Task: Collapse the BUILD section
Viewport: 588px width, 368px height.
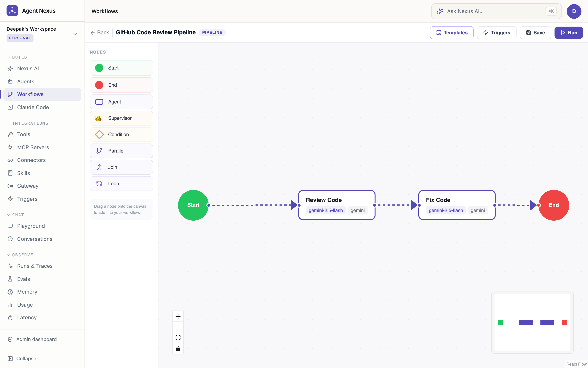Action: tap(17, 57)
